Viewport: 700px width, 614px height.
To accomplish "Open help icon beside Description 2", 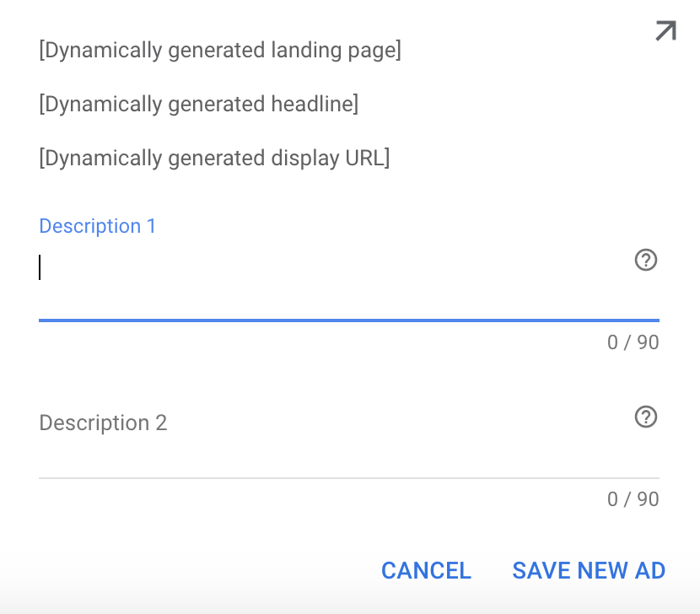I will pyautogui.click(x=645, y=417).
